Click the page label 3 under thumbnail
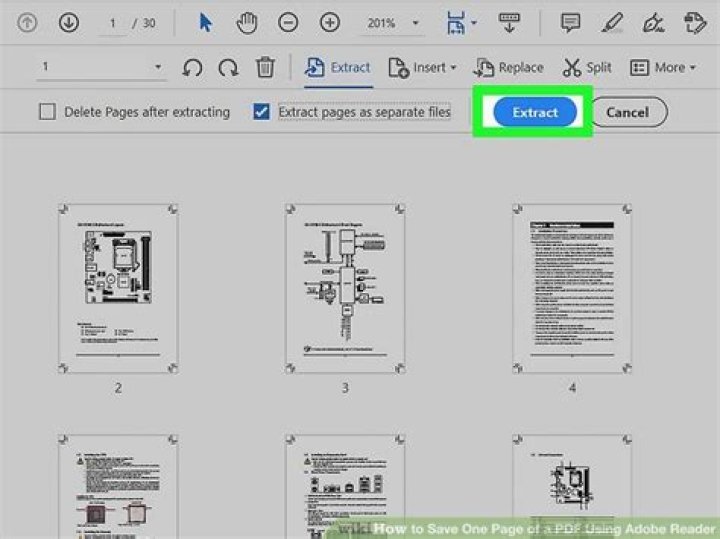The height and width of the screenshot is (539, 720). click(x=345, y=388)
